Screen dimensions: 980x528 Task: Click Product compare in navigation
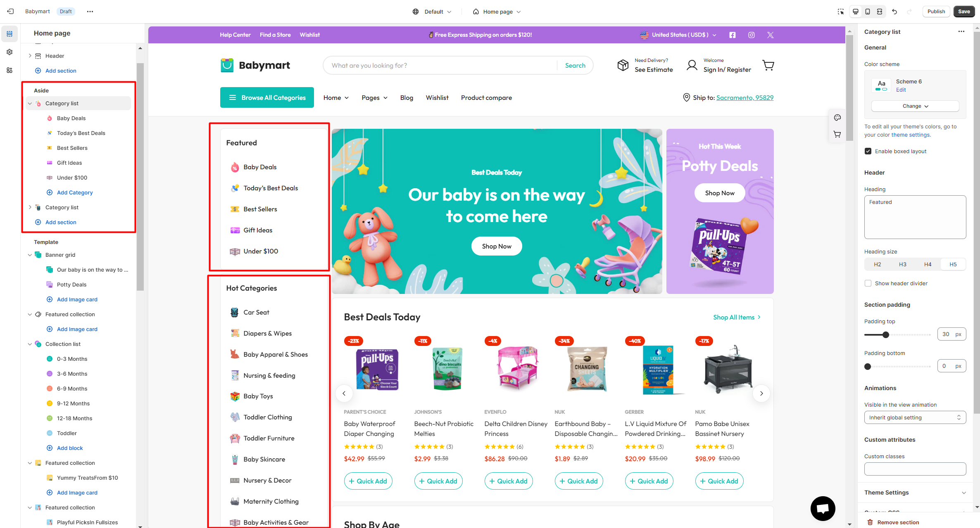[486, 98]
